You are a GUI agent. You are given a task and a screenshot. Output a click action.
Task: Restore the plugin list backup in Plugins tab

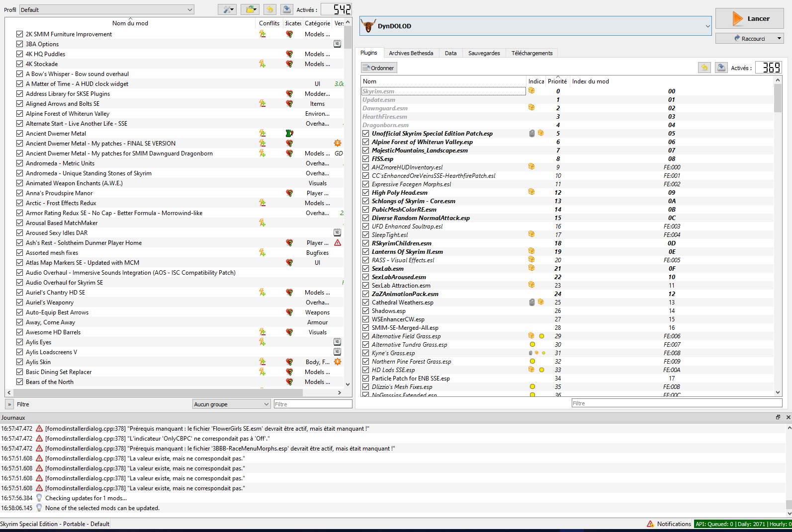tap(704, 68)
